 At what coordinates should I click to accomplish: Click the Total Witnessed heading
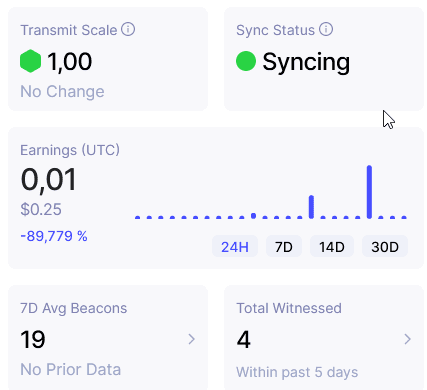pos(289,308)
